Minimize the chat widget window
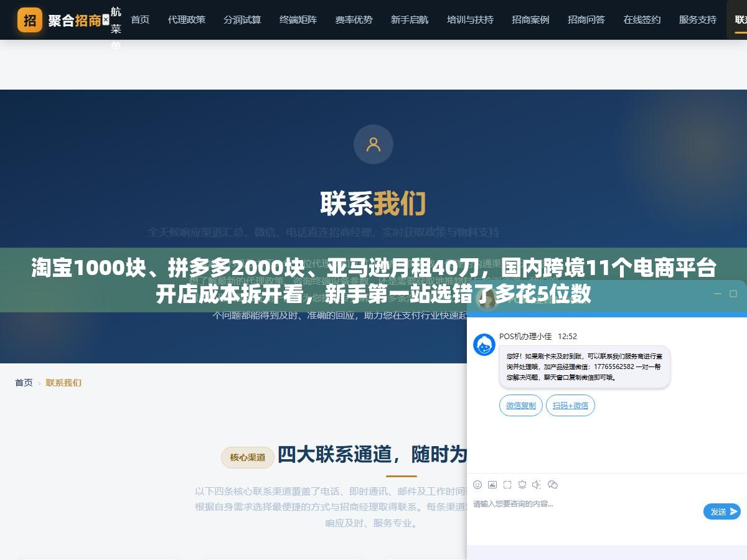 coord(717,294)
